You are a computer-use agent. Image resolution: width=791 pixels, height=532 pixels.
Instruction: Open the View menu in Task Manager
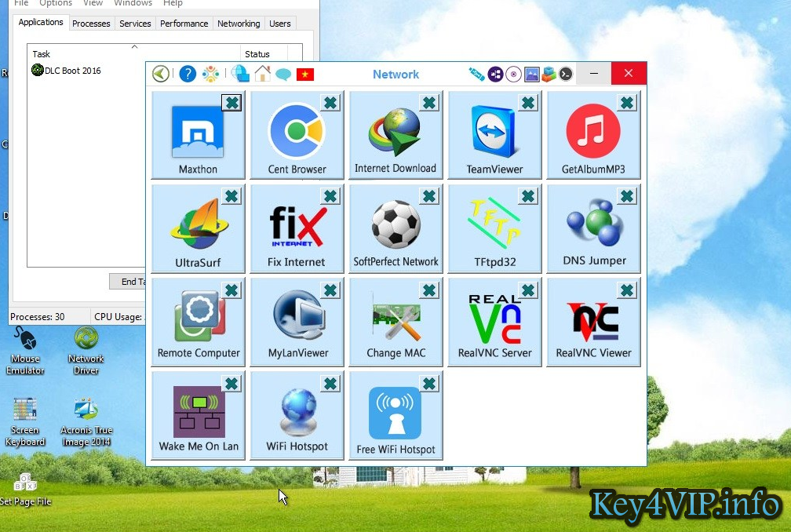click(93, 3)
